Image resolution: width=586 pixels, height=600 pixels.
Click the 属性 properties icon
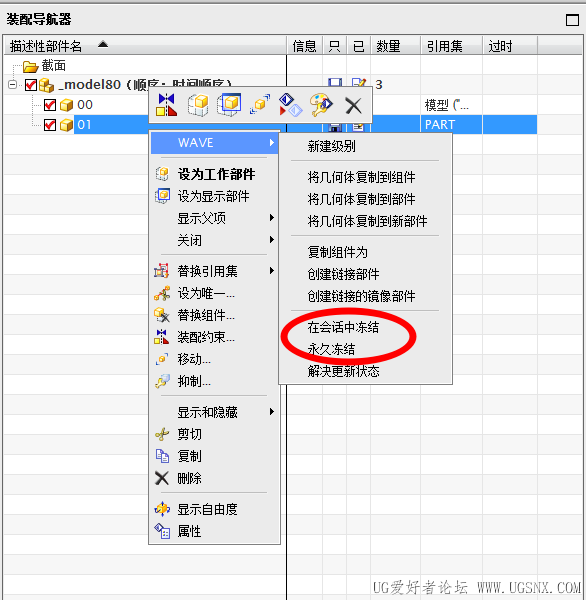(162, 531)
